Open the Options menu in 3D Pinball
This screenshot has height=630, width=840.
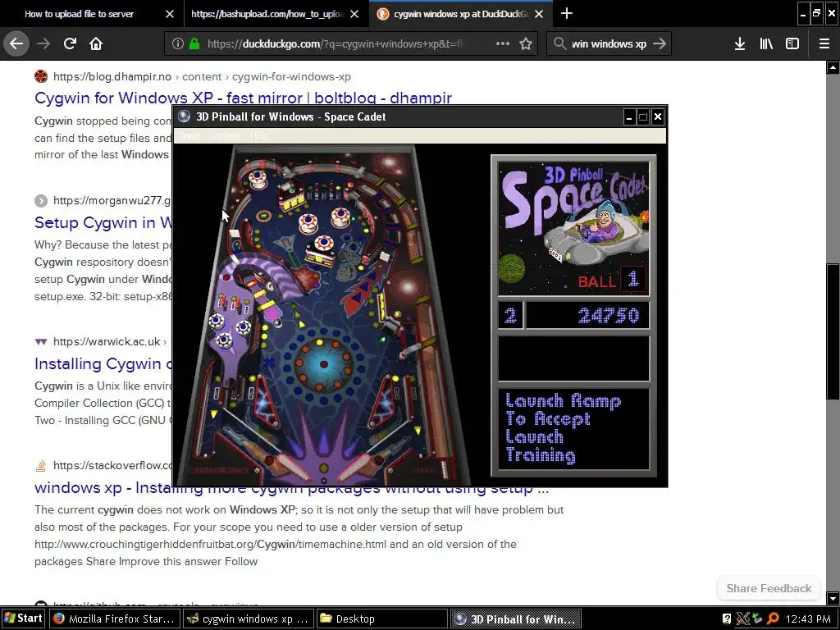click(x=225, y=135)
